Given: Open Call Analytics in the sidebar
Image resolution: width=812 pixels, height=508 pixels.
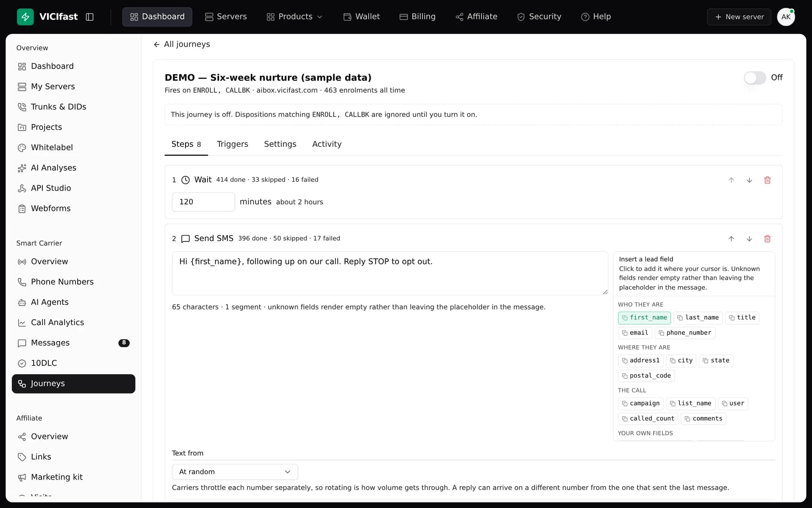Looking at the screenshot, I should pyautogui.click(x=73, y=323).
